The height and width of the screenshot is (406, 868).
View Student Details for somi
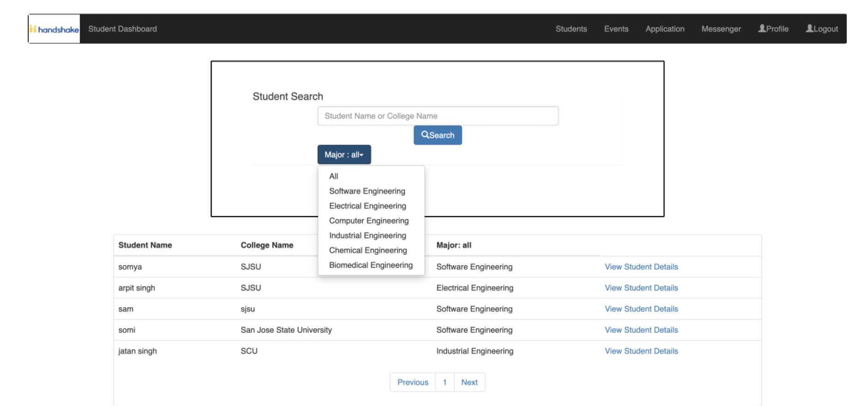coord(641,330)
